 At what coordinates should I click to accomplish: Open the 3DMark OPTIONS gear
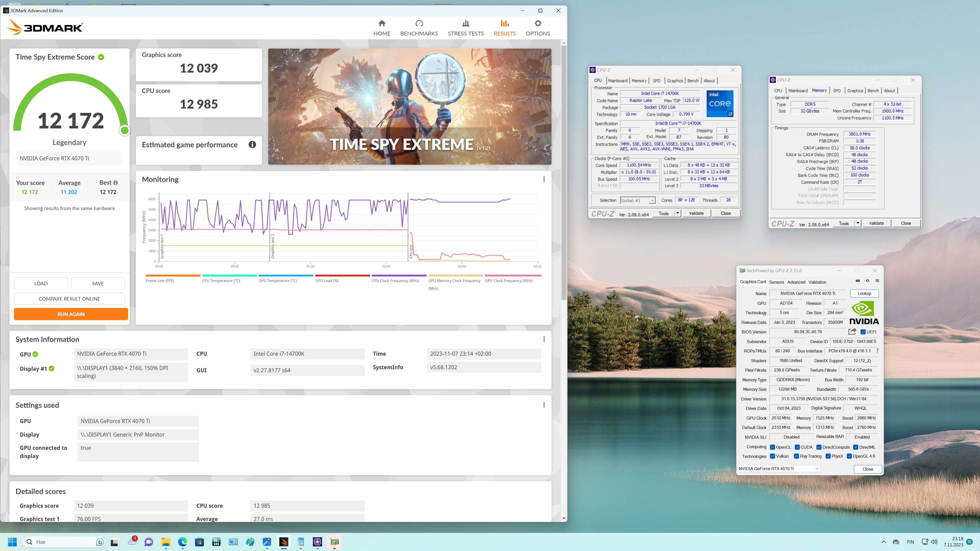pos(537,28)
